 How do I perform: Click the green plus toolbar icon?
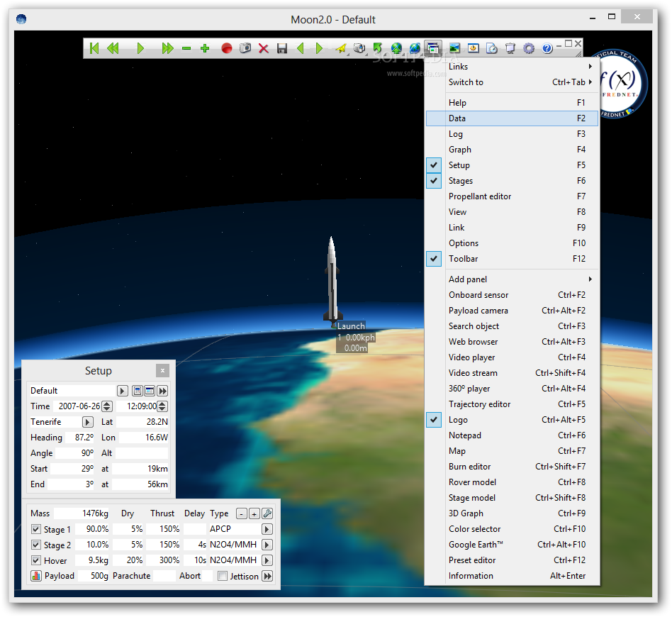(205, 48)
